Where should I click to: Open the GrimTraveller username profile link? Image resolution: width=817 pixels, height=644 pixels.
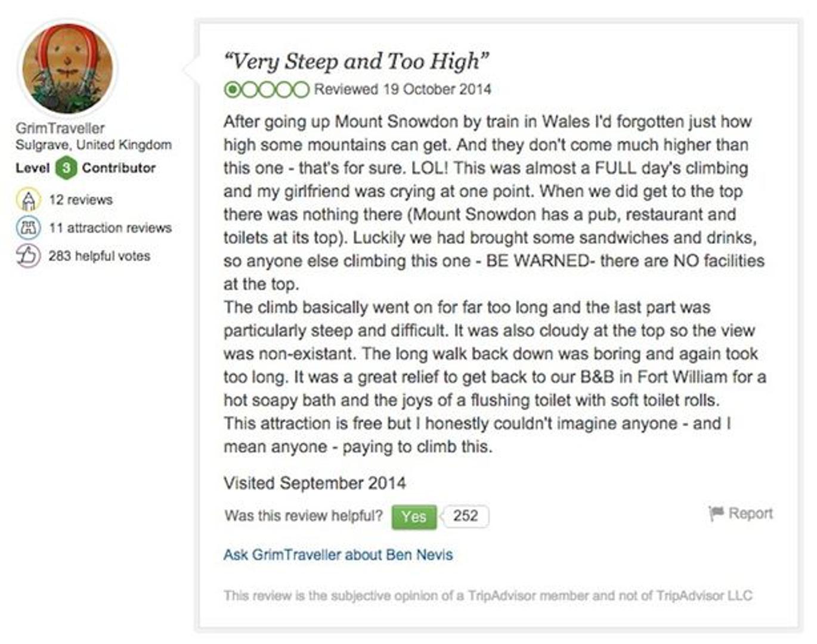(60, 128)
